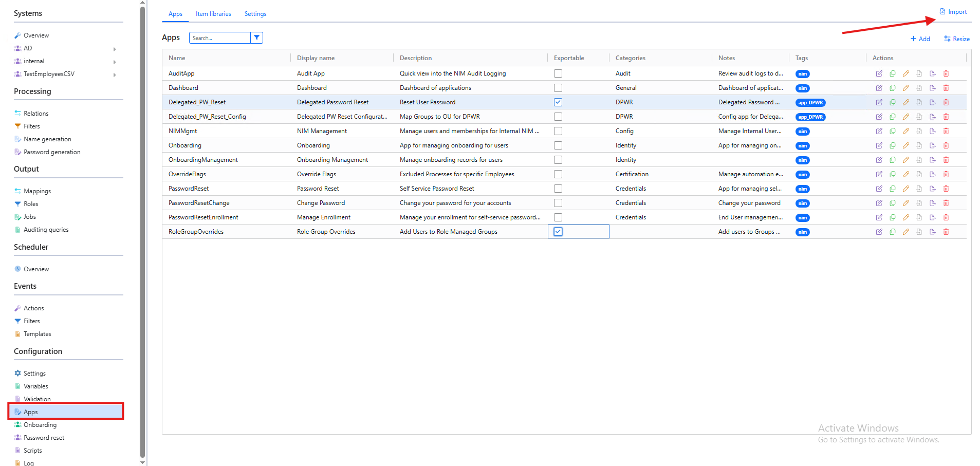Click export icon for AuditApp row

click(932, 73)
